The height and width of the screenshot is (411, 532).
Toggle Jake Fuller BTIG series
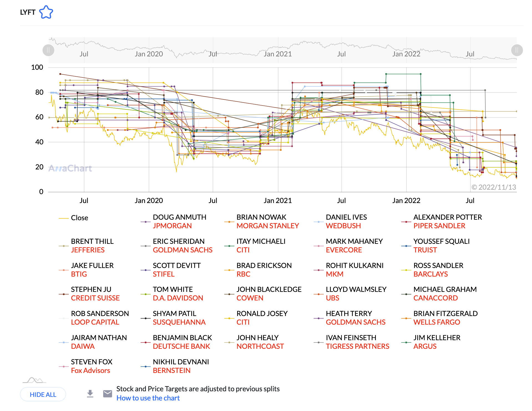86,270
